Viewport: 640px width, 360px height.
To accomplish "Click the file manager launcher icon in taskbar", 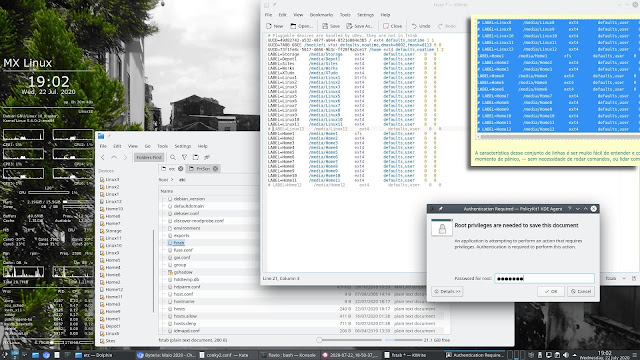I will pos(36,355).
